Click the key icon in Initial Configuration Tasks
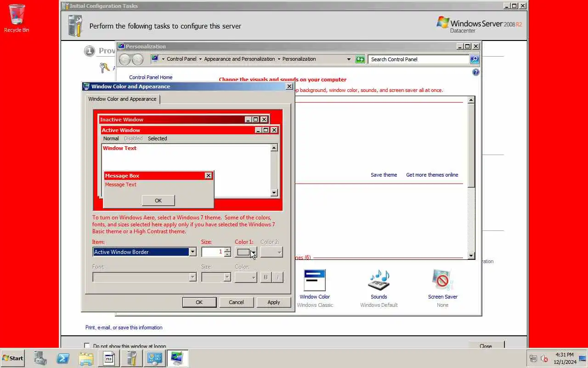Screen dimensions: 588x368 pos(104,68)
